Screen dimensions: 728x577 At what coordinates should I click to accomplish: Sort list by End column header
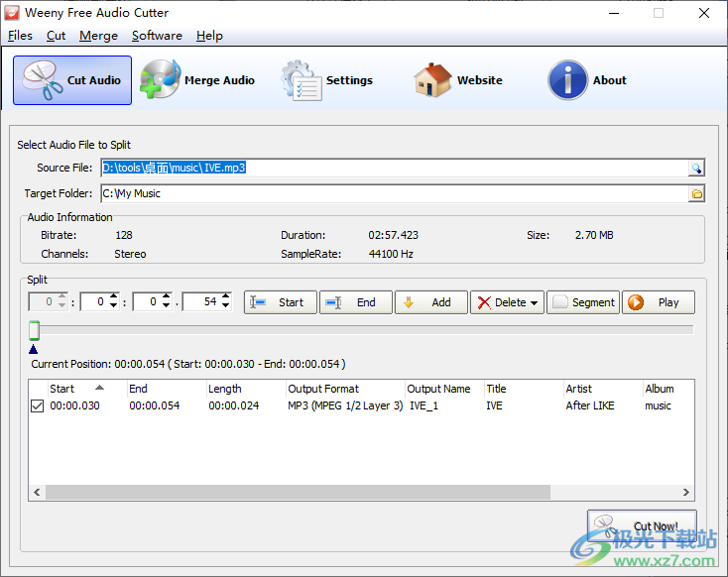168,389
